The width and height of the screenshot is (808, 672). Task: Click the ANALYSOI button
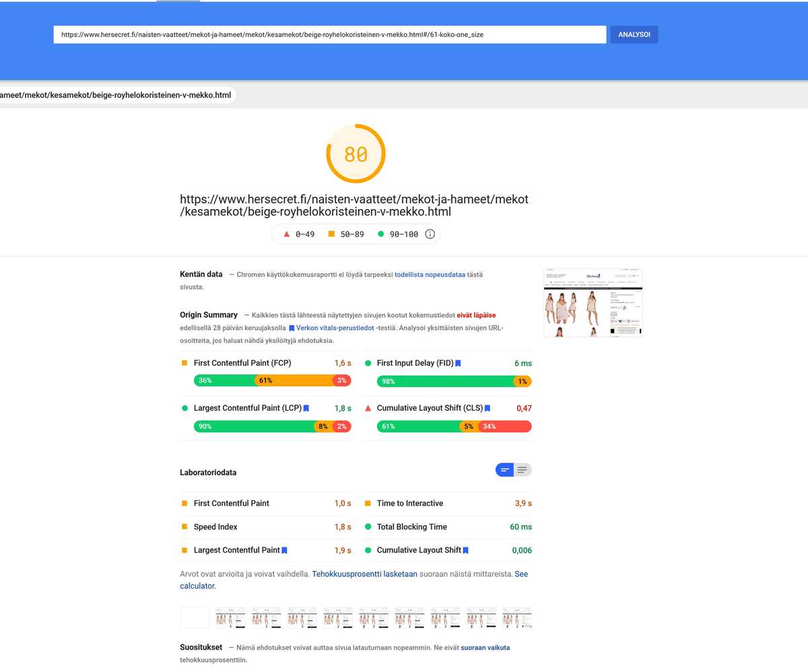coord(634,34)
